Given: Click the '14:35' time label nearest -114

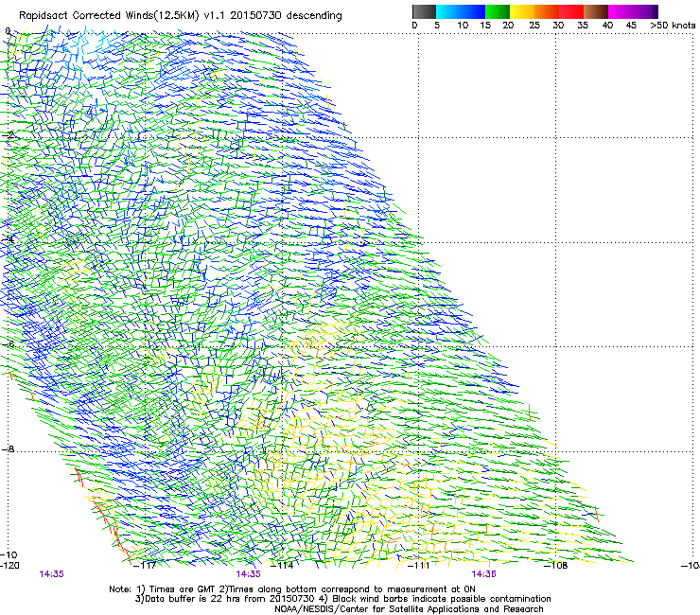Looking at the screenshot, I should point(248,574).
